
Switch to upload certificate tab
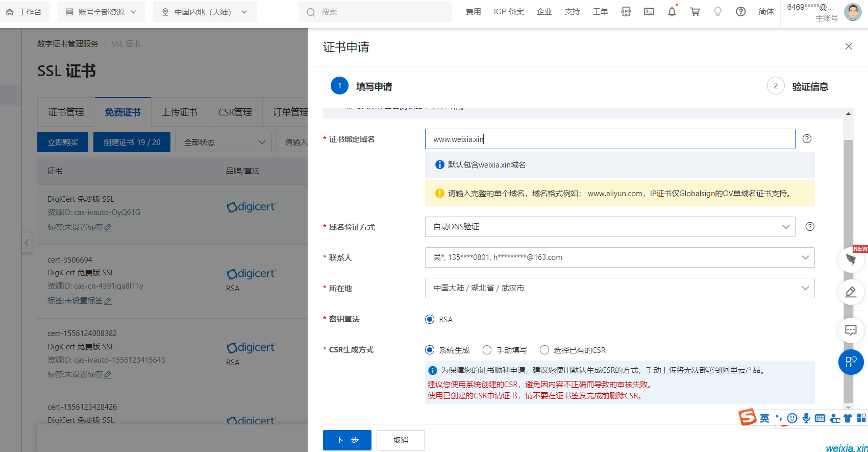pos(180,112)
